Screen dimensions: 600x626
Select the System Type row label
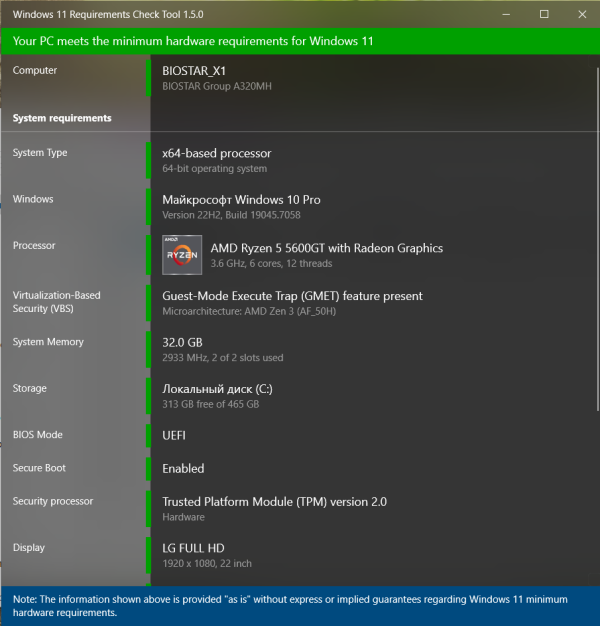40,153
